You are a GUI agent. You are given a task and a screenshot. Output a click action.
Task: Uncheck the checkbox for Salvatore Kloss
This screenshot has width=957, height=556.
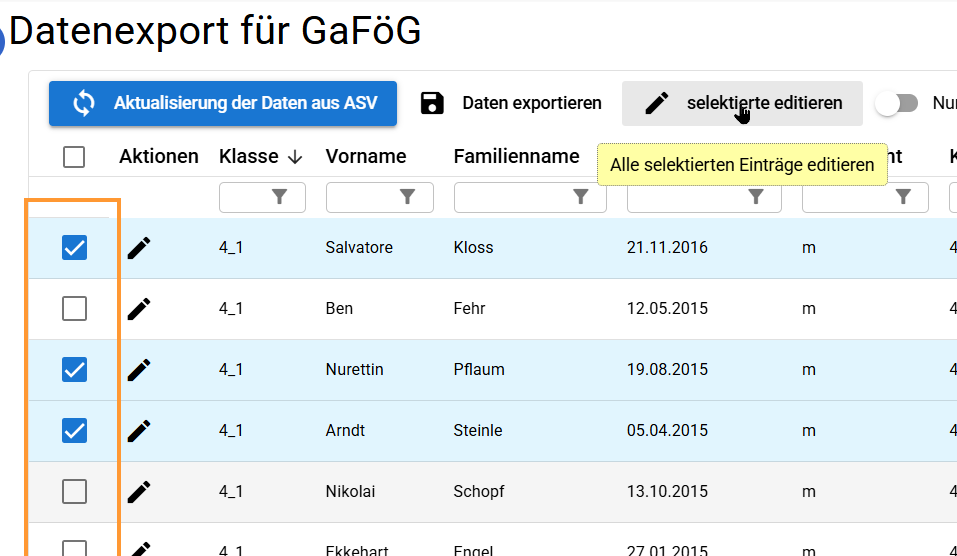[74, 247]
